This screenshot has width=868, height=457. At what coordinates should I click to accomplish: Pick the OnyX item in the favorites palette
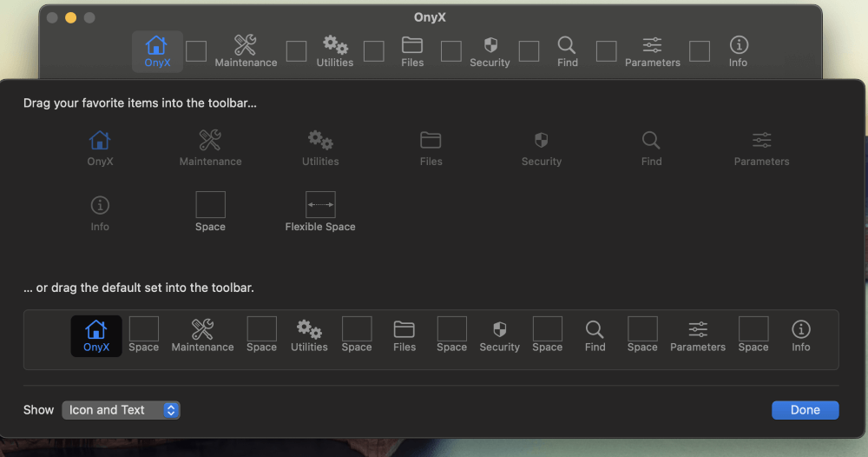click(100, 149)
